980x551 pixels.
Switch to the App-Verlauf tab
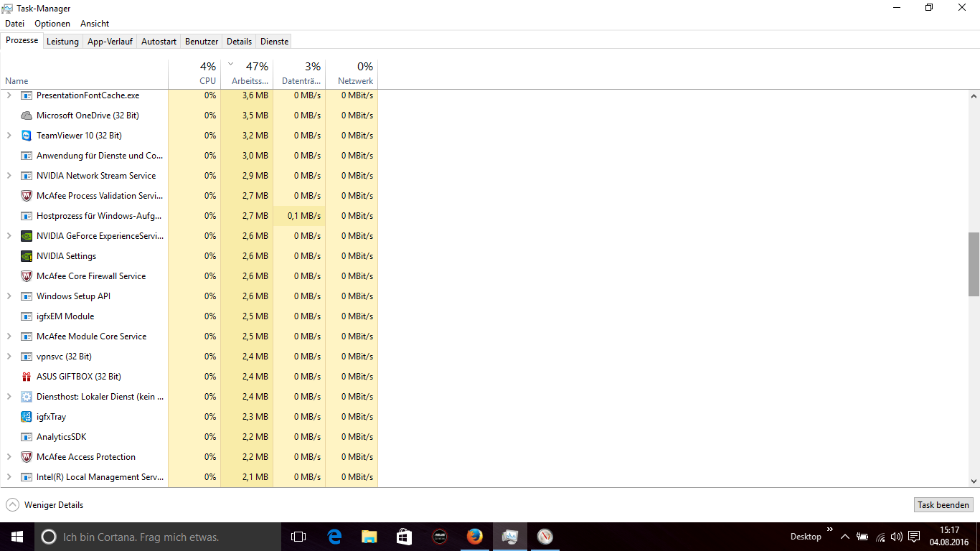pyautogui.click(x=110, y=42)
